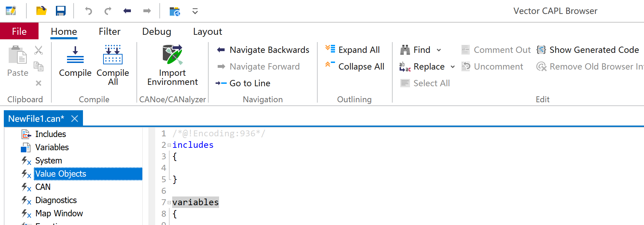Viewport: 644px width, 225px height.
Task: Open the Replace dropdown arrow
Action: pos(452,67)
